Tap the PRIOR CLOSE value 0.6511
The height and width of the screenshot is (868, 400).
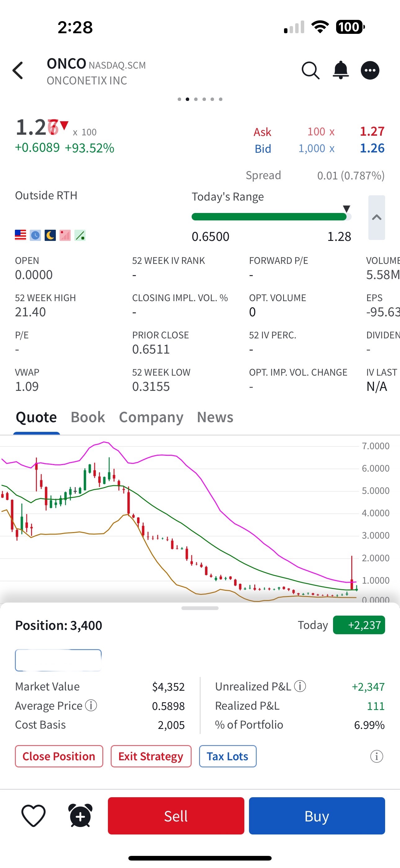151,349
